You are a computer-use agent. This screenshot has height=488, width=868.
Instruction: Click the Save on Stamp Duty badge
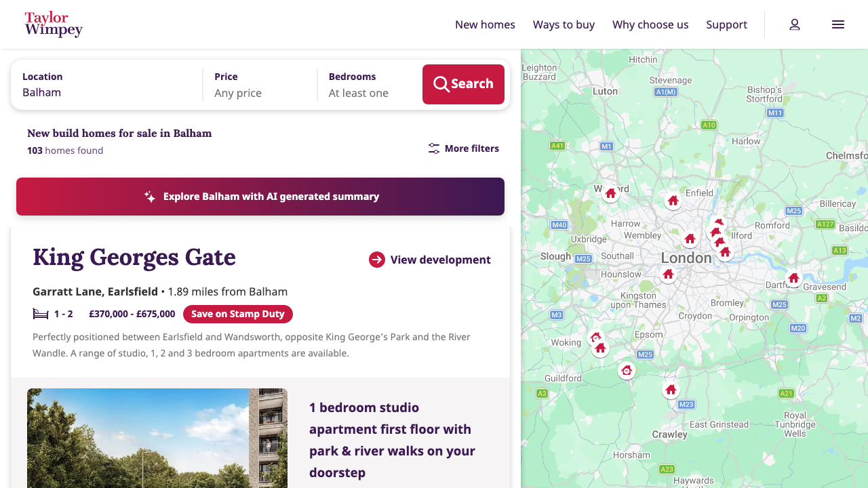[x=238, y=314]
